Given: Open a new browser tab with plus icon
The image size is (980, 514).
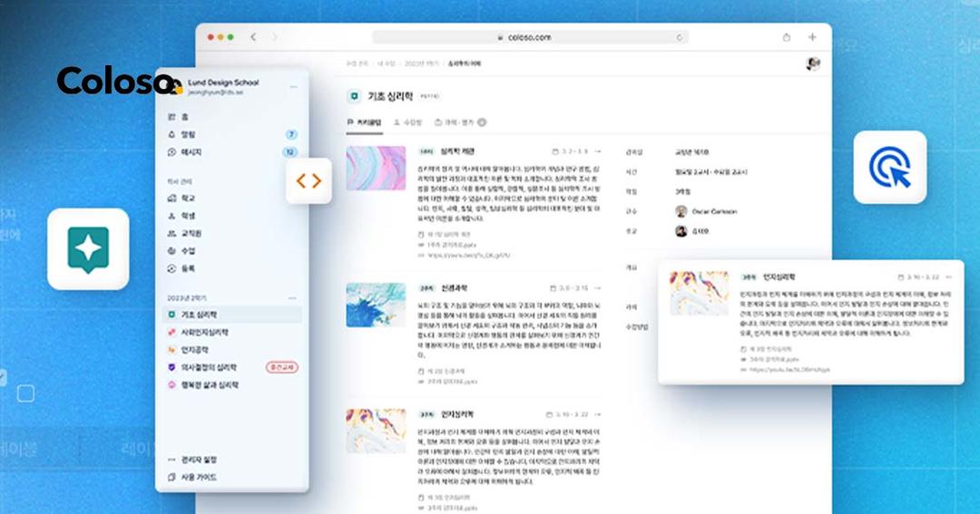Looking at the screenshot, I should [x=812, y=37].
